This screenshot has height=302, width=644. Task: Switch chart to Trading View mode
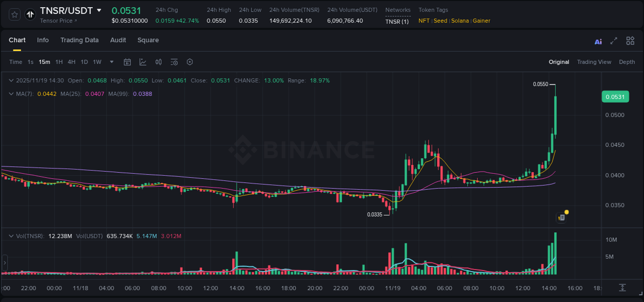(594, 62)
